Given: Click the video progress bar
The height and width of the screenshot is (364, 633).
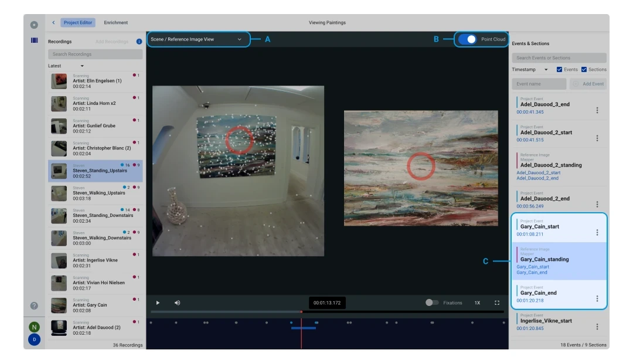Looking at the screenshot, I should pyautogui.click(x=327, y=311).
